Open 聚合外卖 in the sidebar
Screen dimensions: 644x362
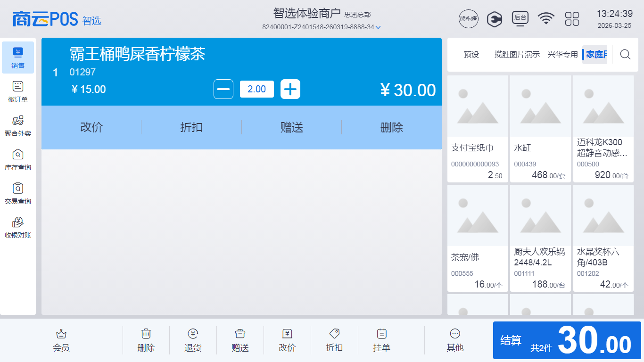tap(18, 125)
